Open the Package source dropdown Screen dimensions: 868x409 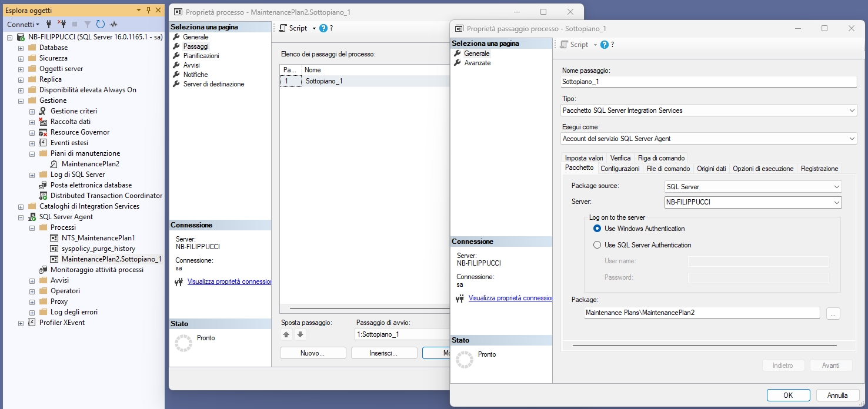coord(837,187)
